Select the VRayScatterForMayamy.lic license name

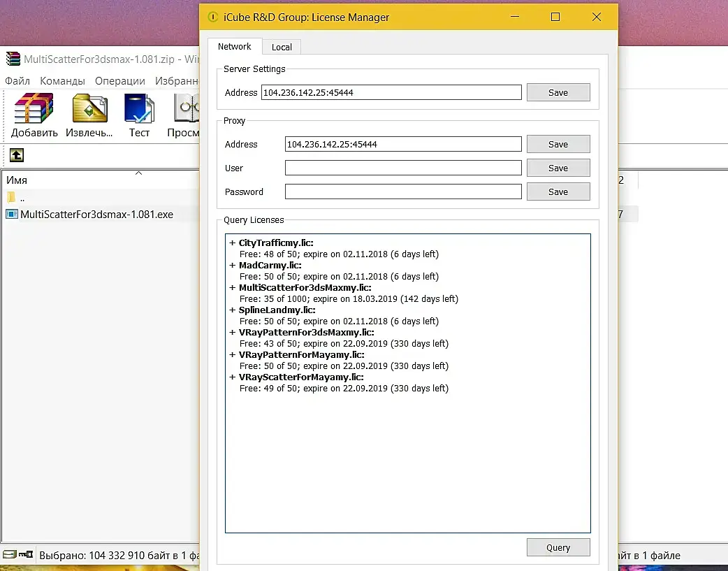pyautogui.click(x=301, y=376)
